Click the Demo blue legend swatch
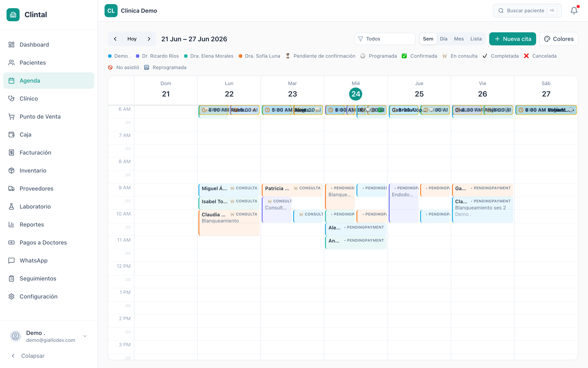This screenshot has height=368, width=588. tap(110, 56)
